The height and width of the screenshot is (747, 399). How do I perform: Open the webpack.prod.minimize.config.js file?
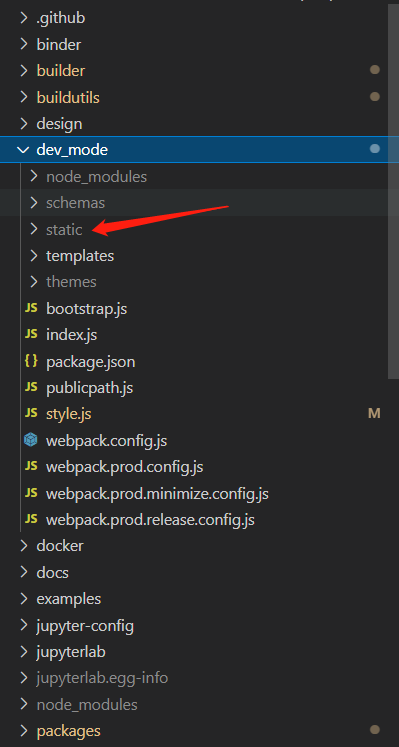157,493
